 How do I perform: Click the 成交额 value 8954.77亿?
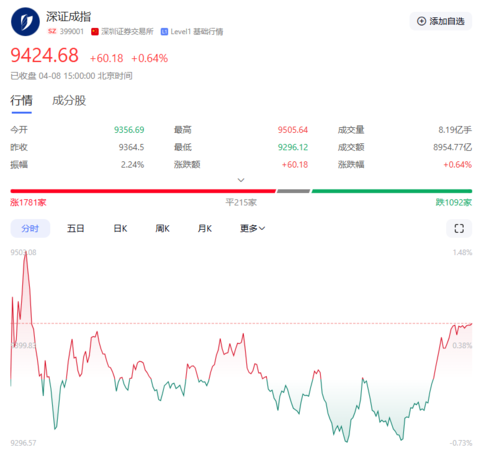point(452,147)
